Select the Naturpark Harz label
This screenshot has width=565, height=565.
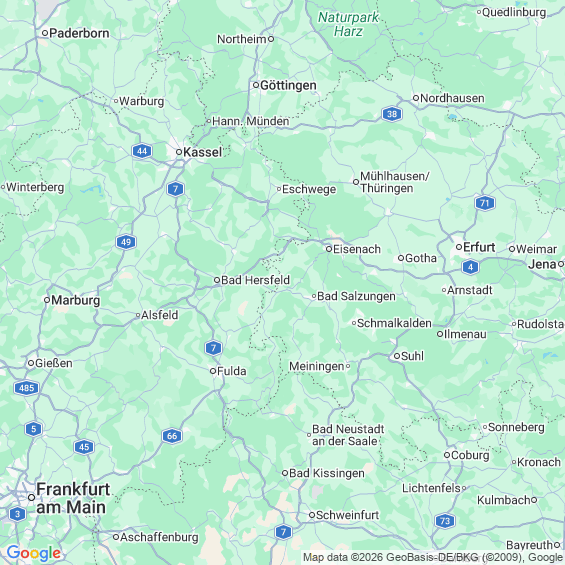point(348,24)
